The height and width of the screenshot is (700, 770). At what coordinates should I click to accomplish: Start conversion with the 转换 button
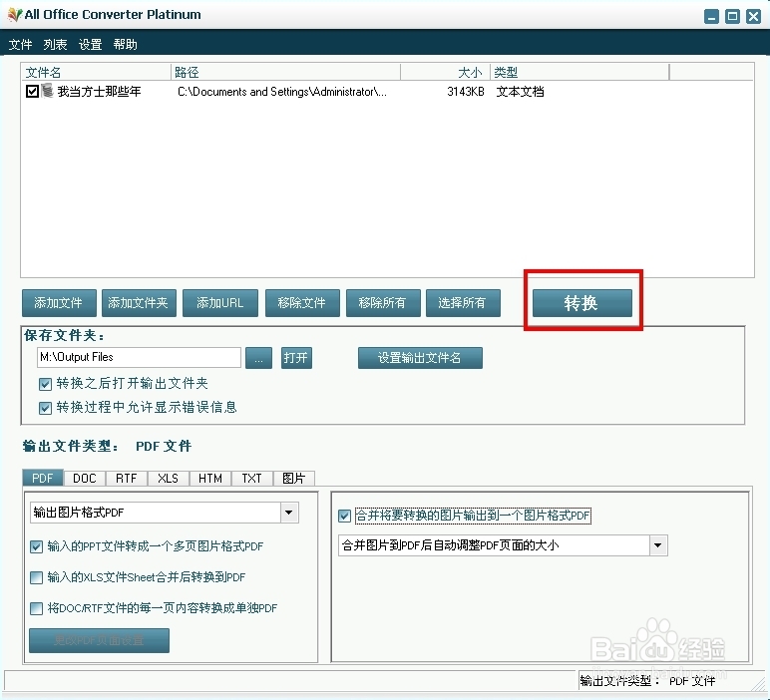point(582,303)
